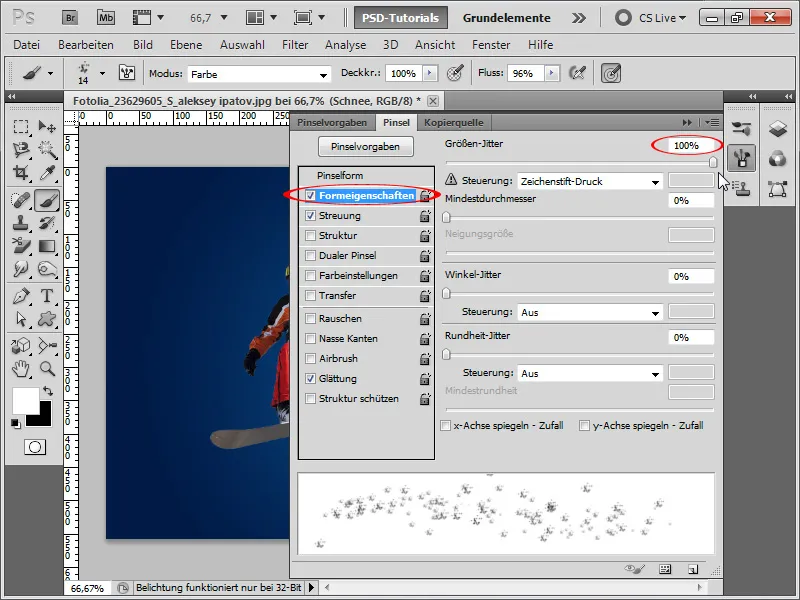The height and width of the screenshot is (600, 800).
Task: Enable airbrush mode next to Fluss
Action: point(577,73)
